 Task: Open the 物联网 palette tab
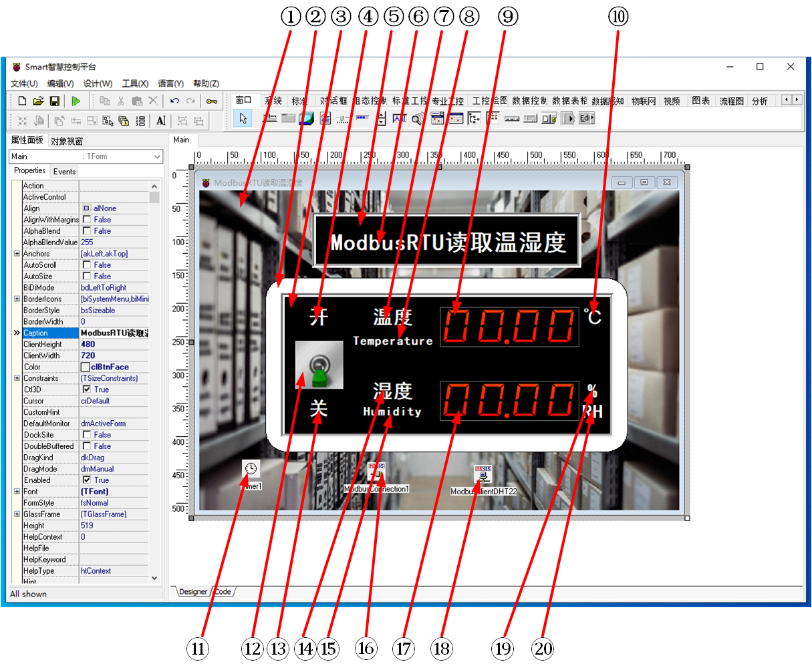click(644, 101)
